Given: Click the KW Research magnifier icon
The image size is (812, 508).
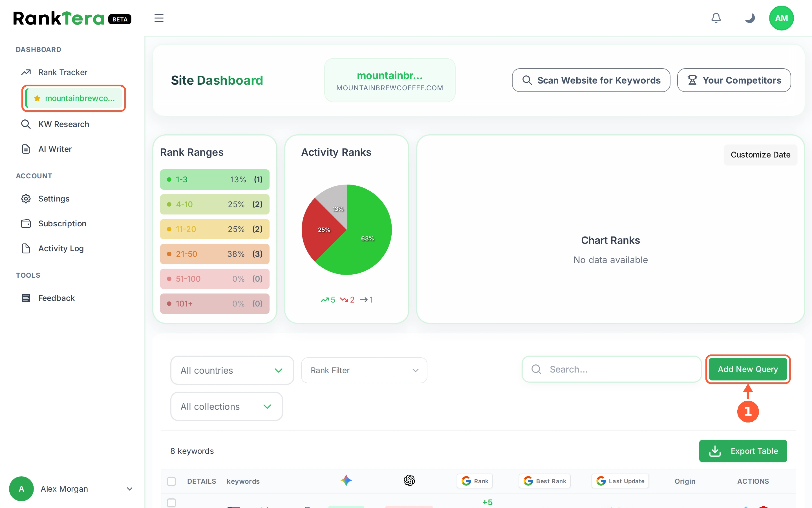Looking at the screenshot, I should pyautogui.click(x=26, y=124).
